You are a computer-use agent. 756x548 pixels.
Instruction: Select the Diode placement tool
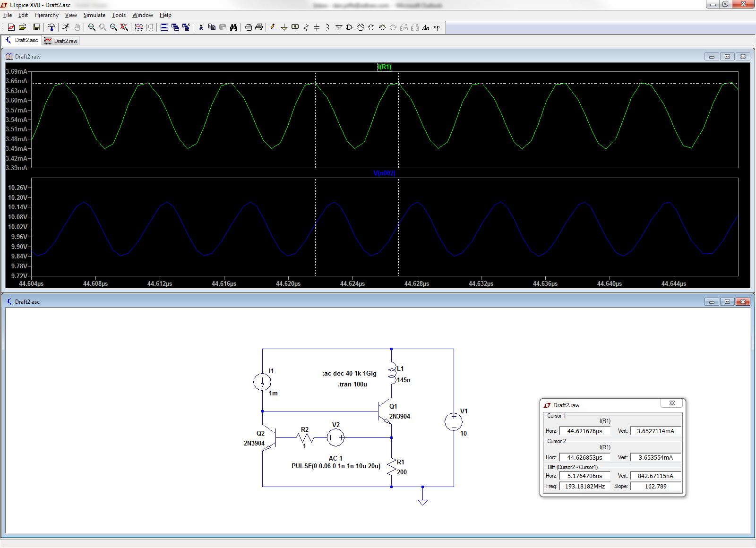click(x=339, y=27)
